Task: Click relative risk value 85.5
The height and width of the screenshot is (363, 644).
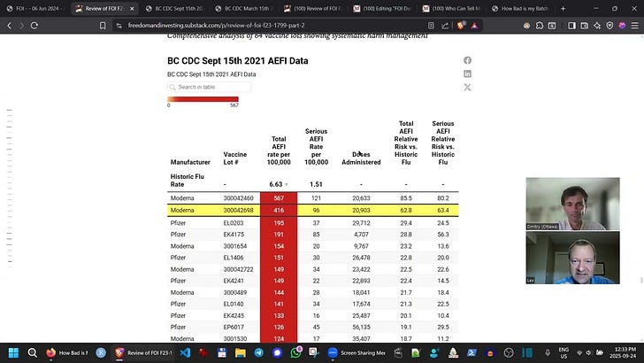Action: [x=406, y=198]
